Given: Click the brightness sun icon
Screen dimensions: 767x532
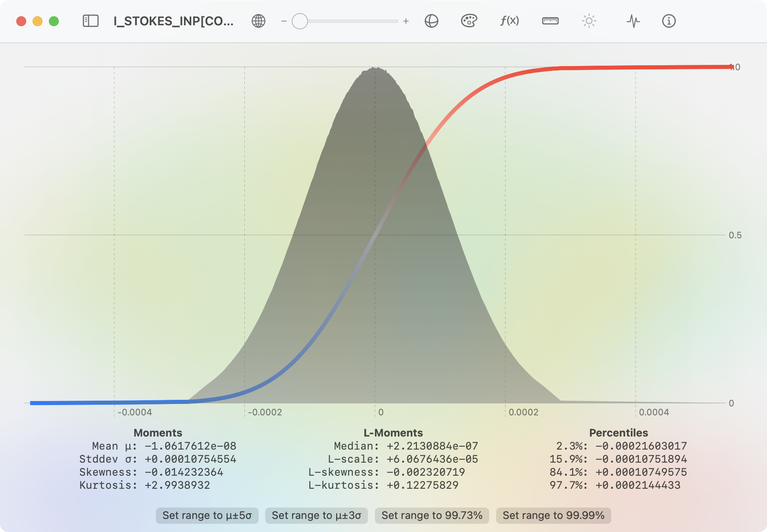Looking at the screenshot, I should pyautogui.click(x=589, y=21).
